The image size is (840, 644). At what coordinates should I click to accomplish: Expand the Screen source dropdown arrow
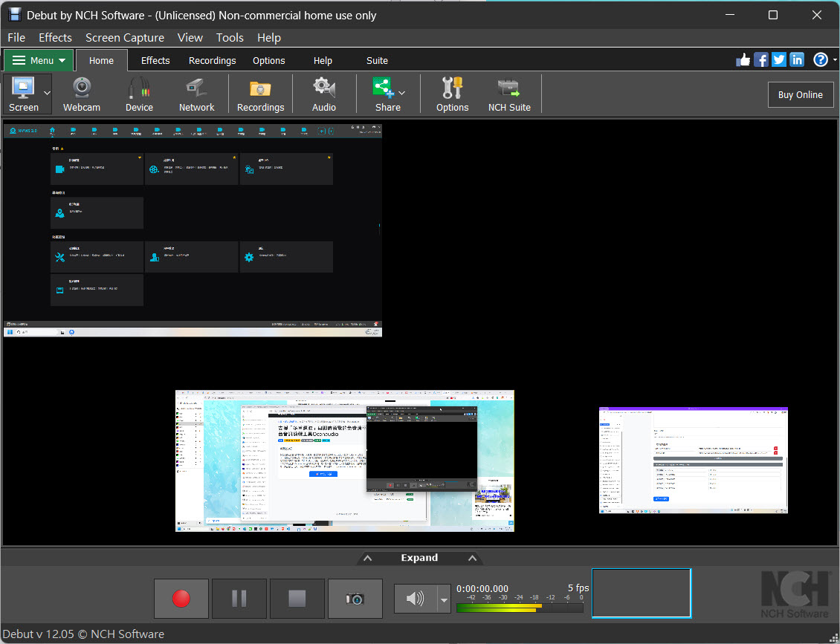(x=48, y=94)
